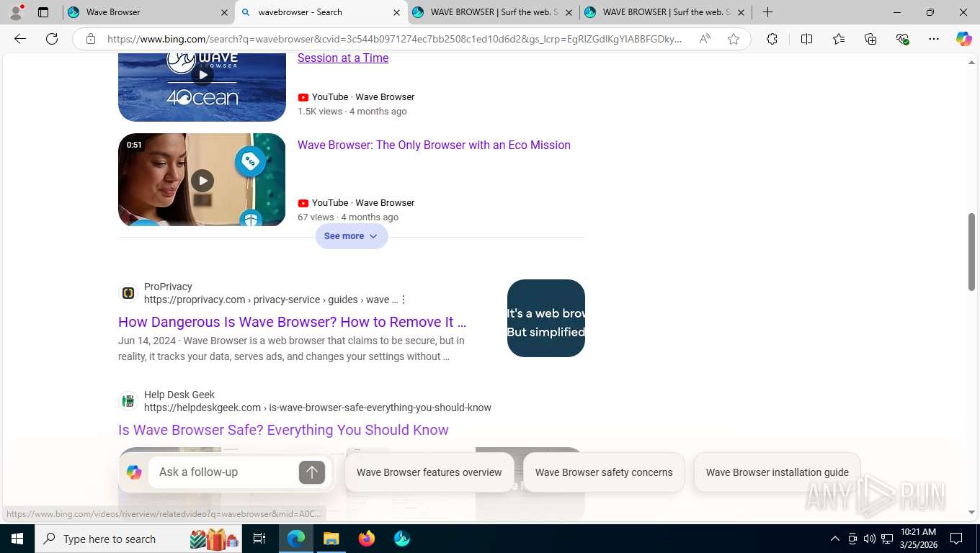Click the page vertical scrollbar thumb
The width and height of the screenshot is (980, 553).
pyautogui.click(x=971, y=252)
